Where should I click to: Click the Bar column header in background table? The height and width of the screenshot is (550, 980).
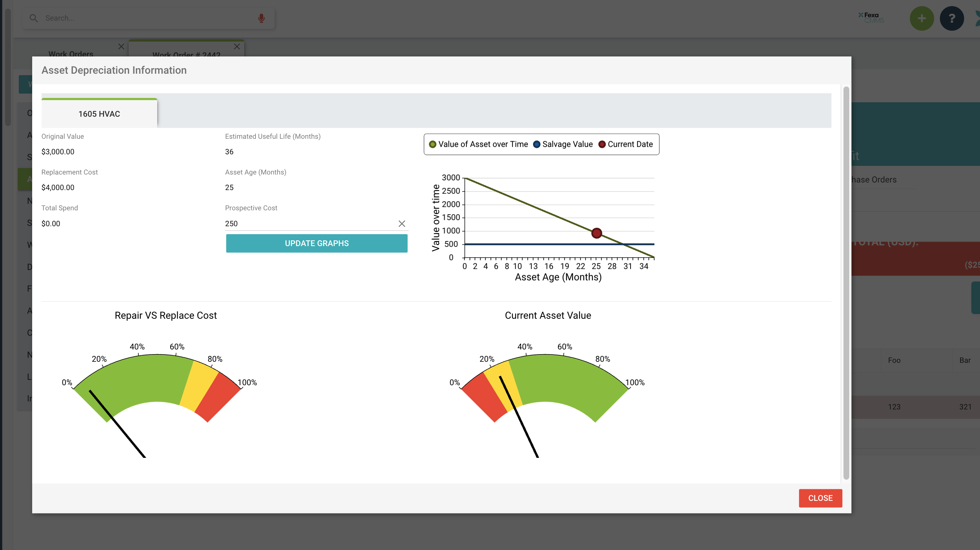(x=964, y=360)
